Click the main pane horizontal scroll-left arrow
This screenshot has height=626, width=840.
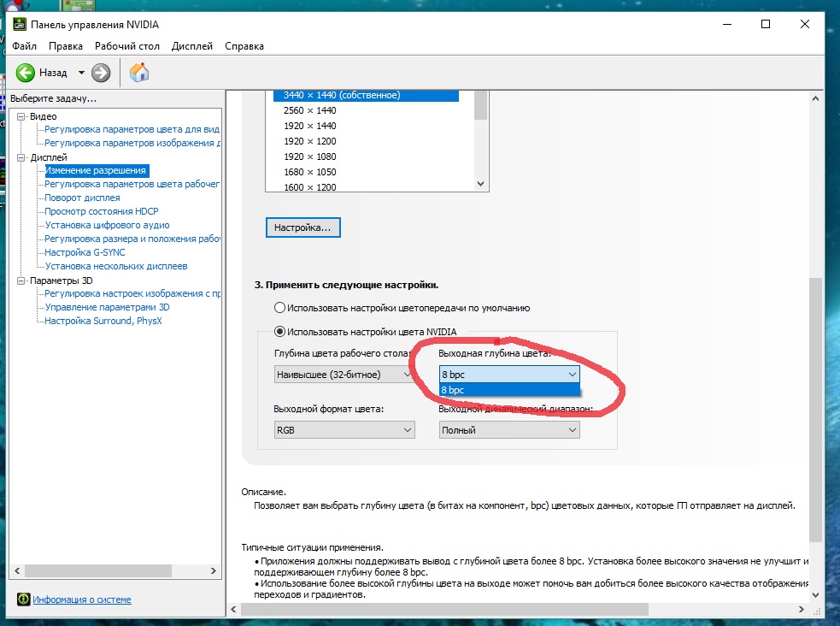coord(233,610)
